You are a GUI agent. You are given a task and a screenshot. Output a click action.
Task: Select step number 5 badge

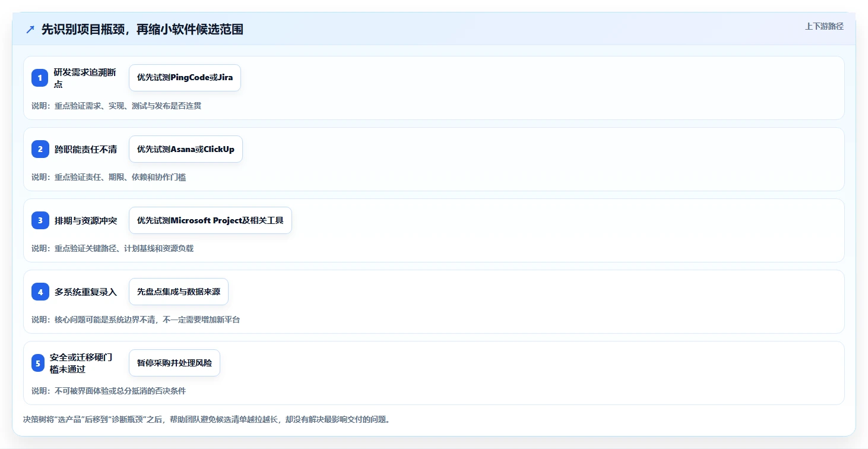(38, 363)
